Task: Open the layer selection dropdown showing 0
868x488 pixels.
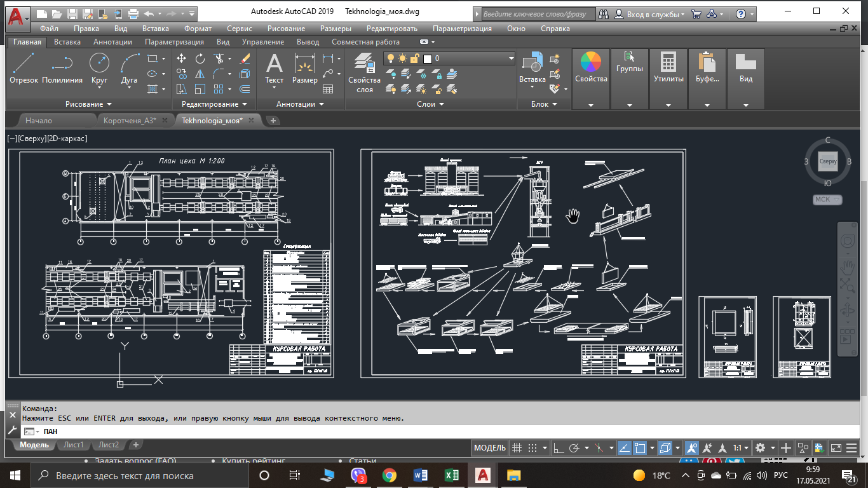Action: [449, 58]
